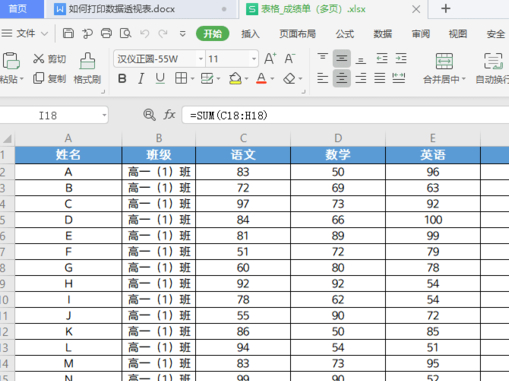Click the Wrap Text (自动换行) icon
The image size is (509, 381).
(x=493, y=61)
